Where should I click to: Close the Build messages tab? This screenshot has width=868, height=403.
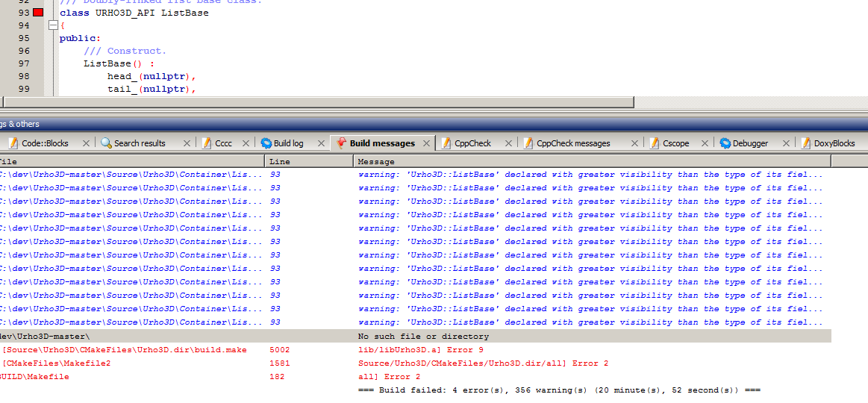click(x=426, y=143)
